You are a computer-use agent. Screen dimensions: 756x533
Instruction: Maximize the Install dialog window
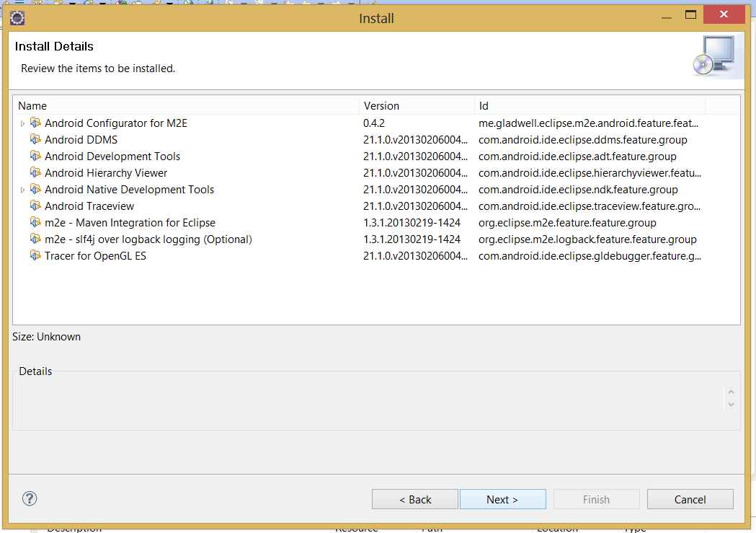point(690,15)
